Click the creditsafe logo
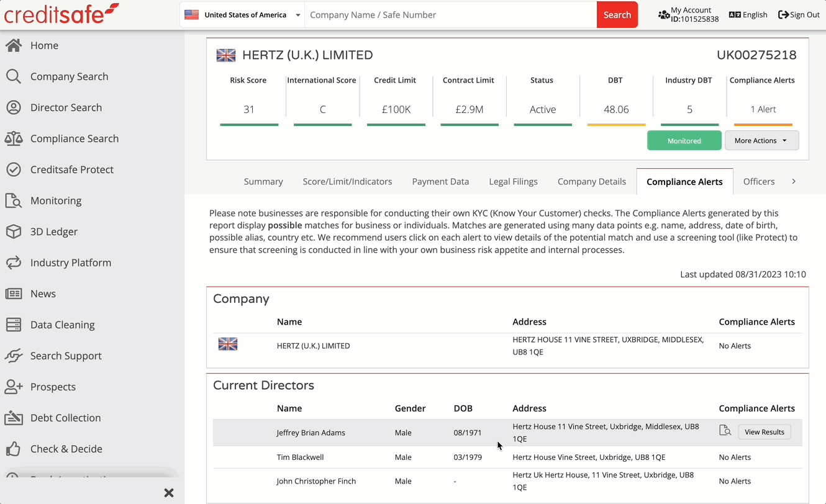Viewport: 826px width, 504px height. 61,14
